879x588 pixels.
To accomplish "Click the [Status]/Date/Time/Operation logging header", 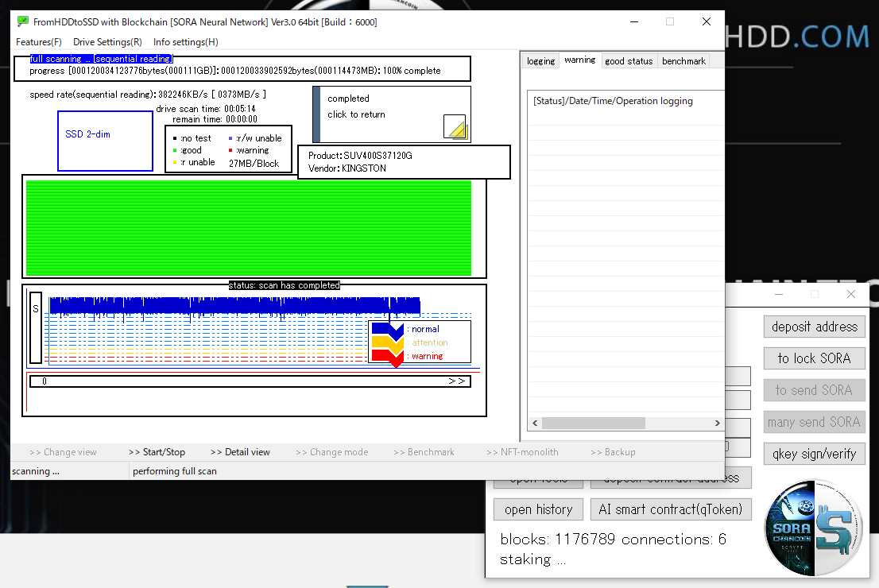I will pos(614,101).
